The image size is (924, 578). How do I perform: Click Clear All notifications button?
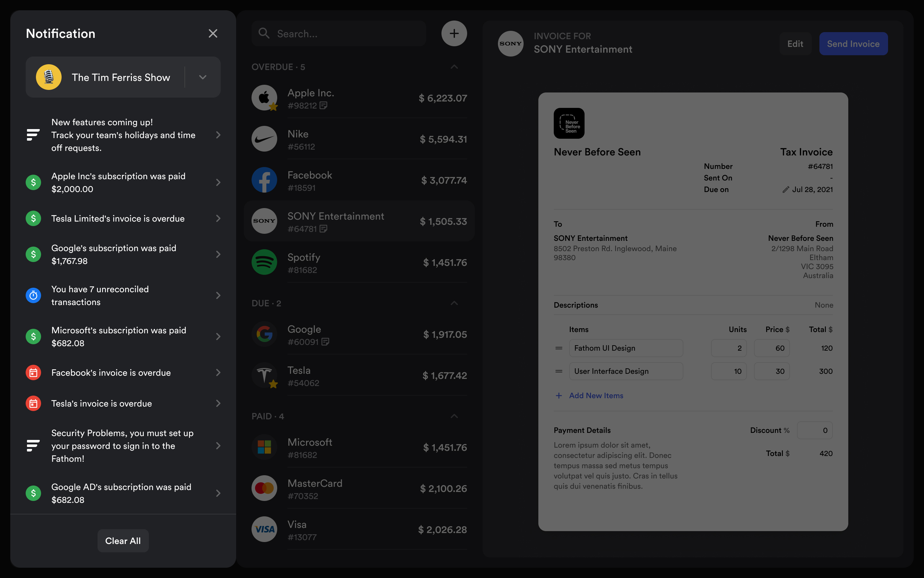click(123, 540)
